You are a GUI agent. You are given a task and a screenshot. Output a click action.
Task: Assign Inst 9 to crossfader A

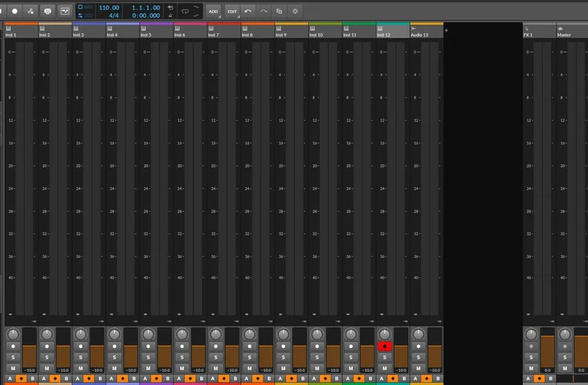[279, 379]
